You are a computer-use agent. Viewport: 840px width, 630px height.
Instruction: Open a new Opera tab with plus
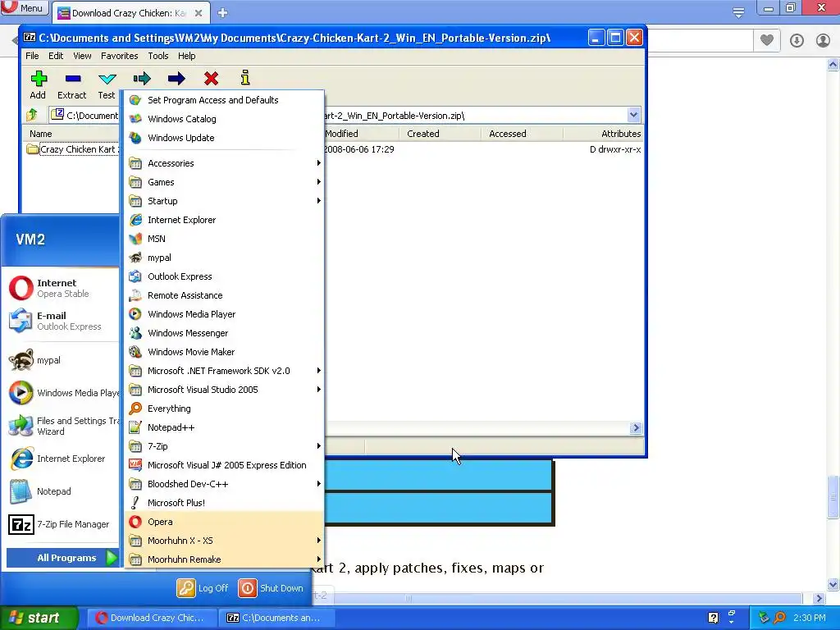tap(223, 13)
